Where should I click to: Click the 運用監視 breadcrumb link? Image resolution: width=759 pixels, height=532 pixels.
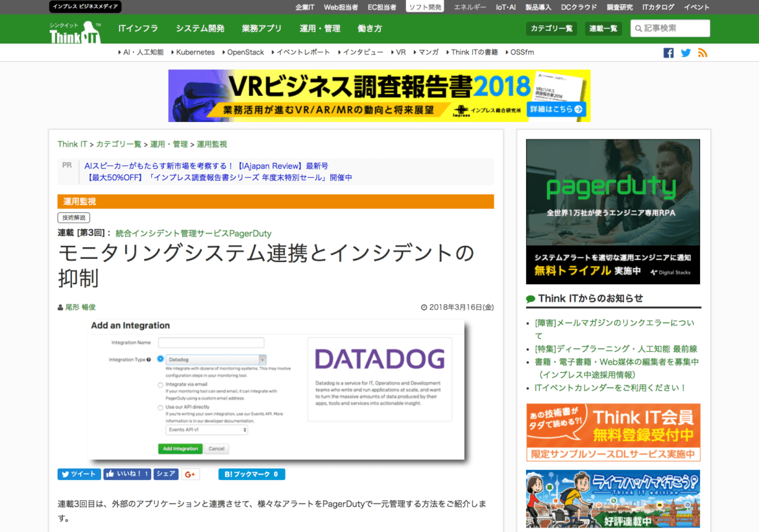[211, 144]
